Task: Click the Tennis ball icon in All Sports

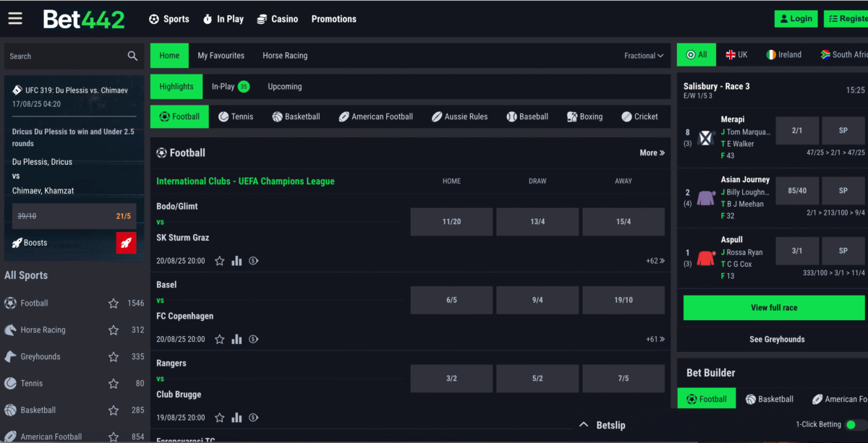Action: [x=10, y=383]
